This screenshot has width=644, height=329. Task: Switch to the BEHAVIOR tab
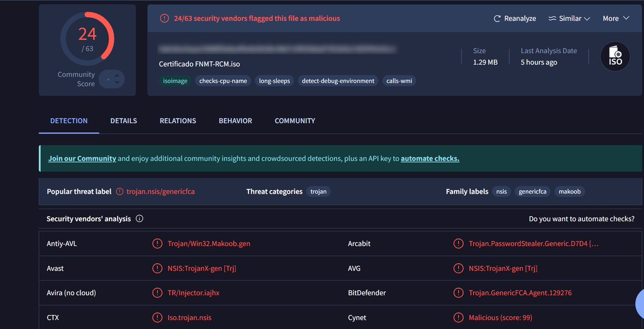coord(235,121)
